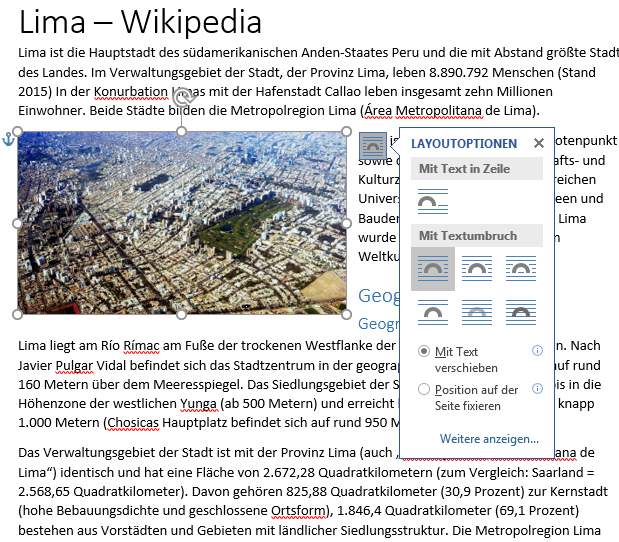Screen dimensions: 619x542
Task: Click the 'Mit Text in Zeile' section header
Action: [477, 169]
